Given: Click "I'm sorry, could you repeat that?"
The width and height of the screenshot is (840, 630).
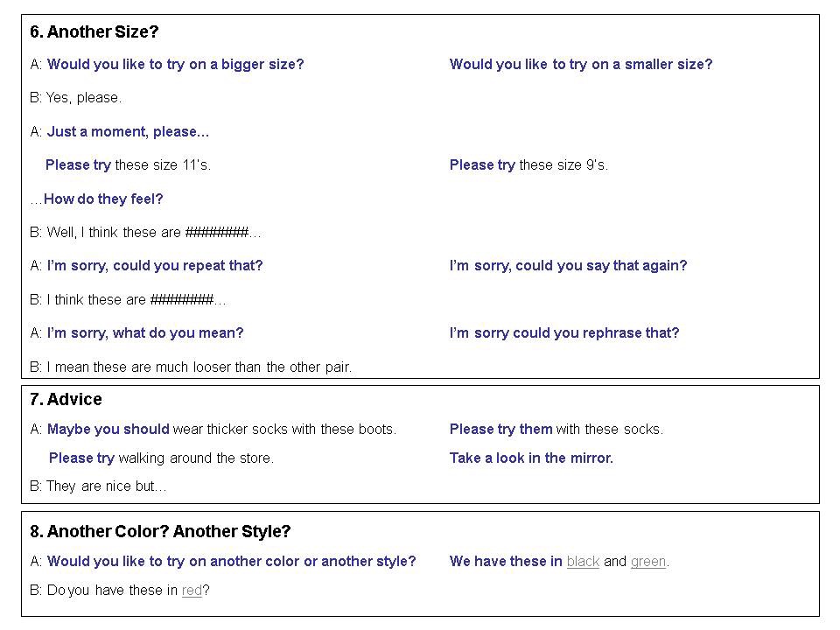Looking at the screenshot, I should pos(155,266).
